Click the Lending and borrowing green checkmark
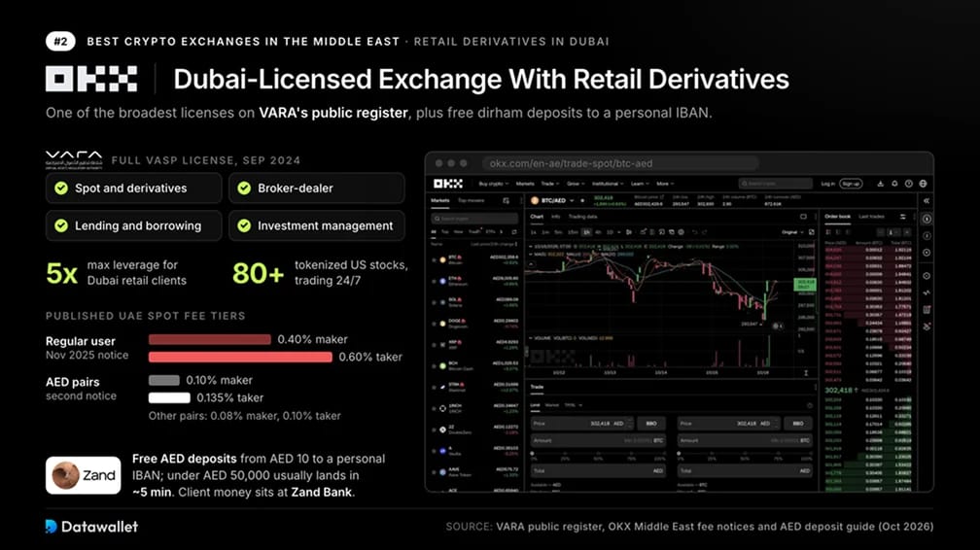 point(61,225)
